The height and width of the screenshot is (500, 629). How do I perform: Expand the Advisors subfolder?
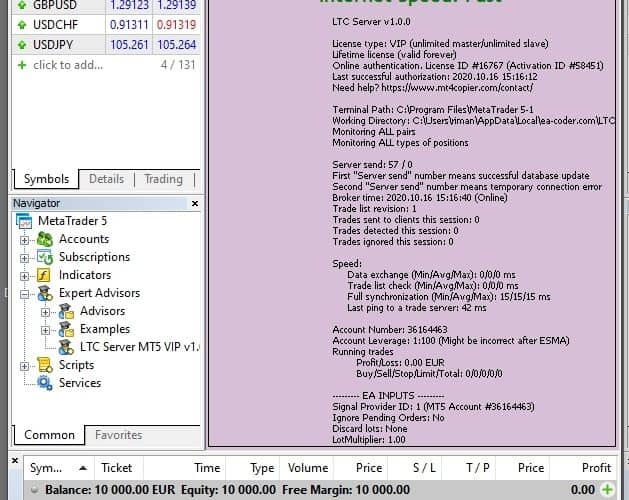(x=45, y=312)
